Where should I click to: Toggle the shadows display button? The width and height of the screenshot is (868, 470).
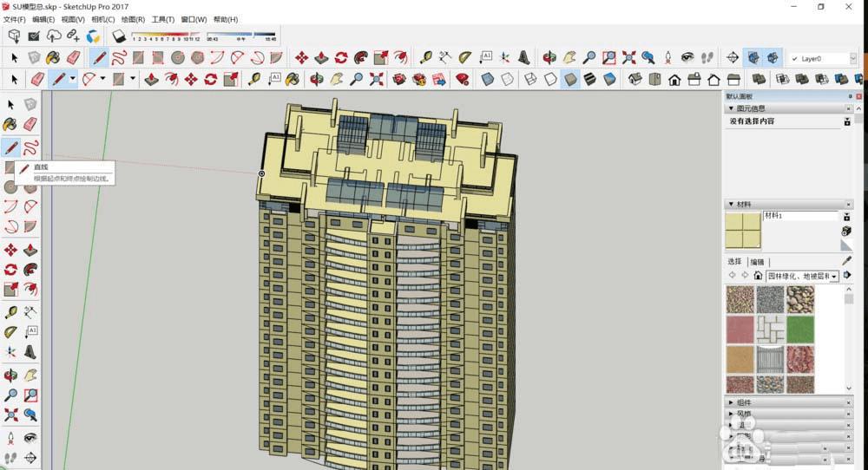click(x=119, y=36)
